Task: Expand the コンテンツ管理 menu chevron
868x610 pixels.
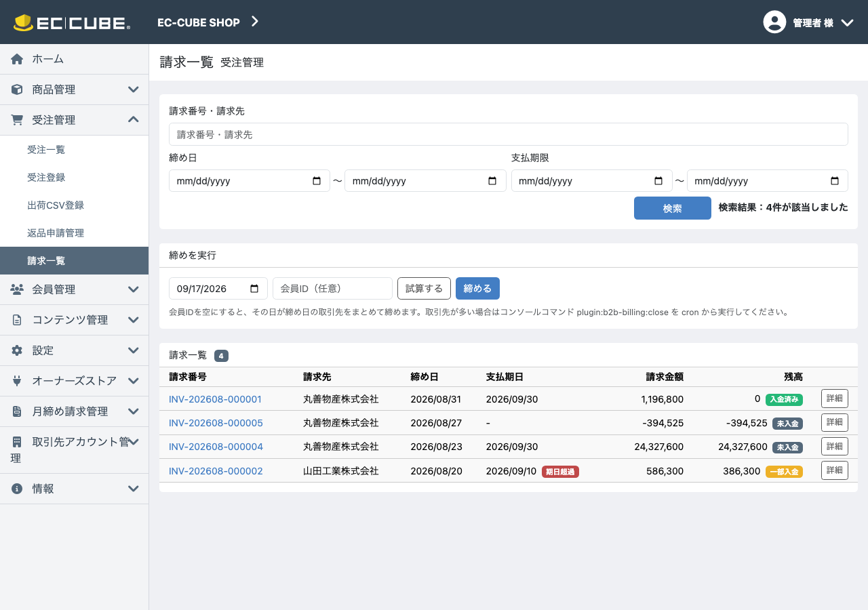Action: click(134, 320)
